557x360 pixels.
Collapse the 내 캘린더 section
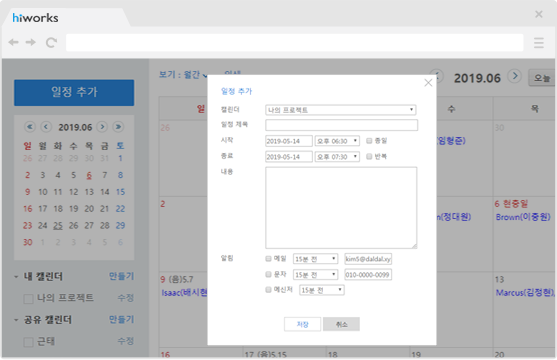click(x=16, y=276)
